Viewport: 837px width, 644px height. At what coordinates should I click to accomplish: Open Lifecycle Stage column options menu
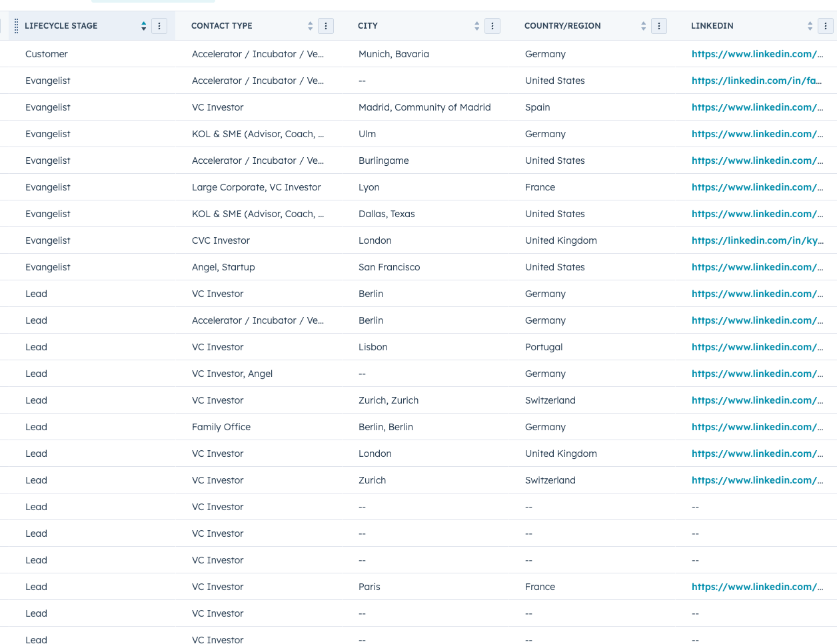[x=159, y=26]
